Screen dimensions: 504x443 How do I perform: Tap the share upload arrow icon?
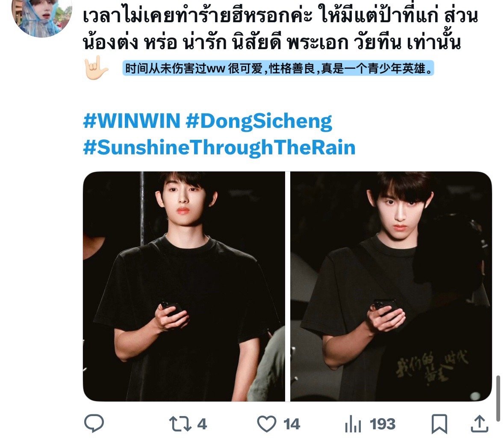click(480, 424)
